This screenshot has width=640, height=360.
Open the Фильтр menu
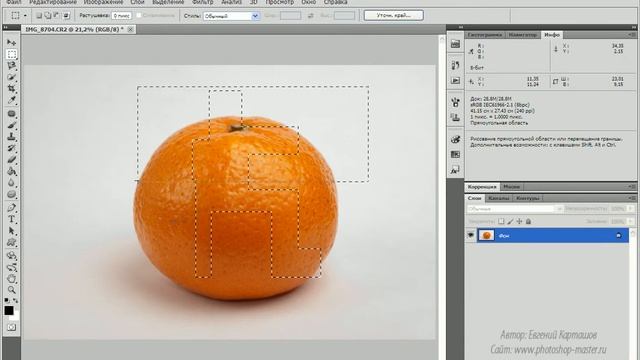[x=202, y=2]
